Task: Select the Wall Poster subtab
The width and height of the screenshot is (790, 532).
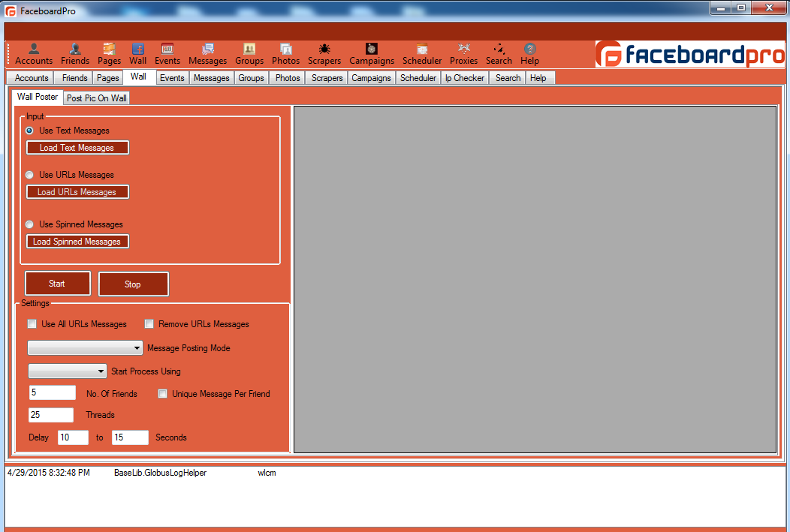Action: pyautogui.click(x=38, y=97)
